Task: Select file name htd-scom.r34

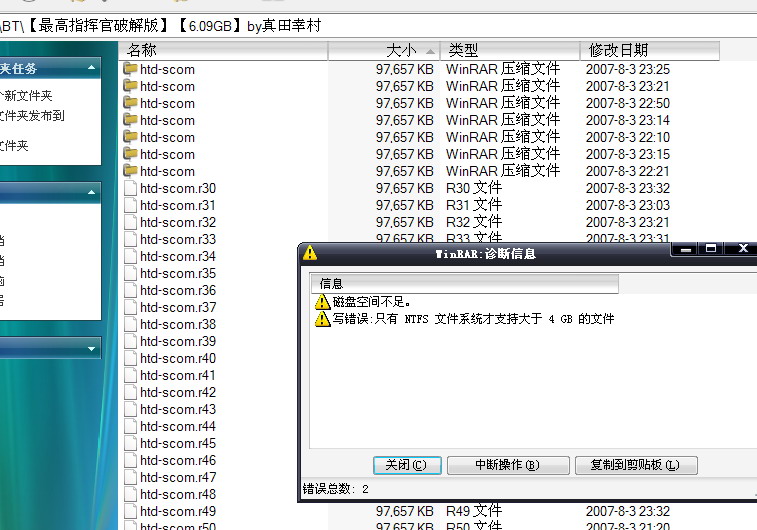Action: pos(178,256)
